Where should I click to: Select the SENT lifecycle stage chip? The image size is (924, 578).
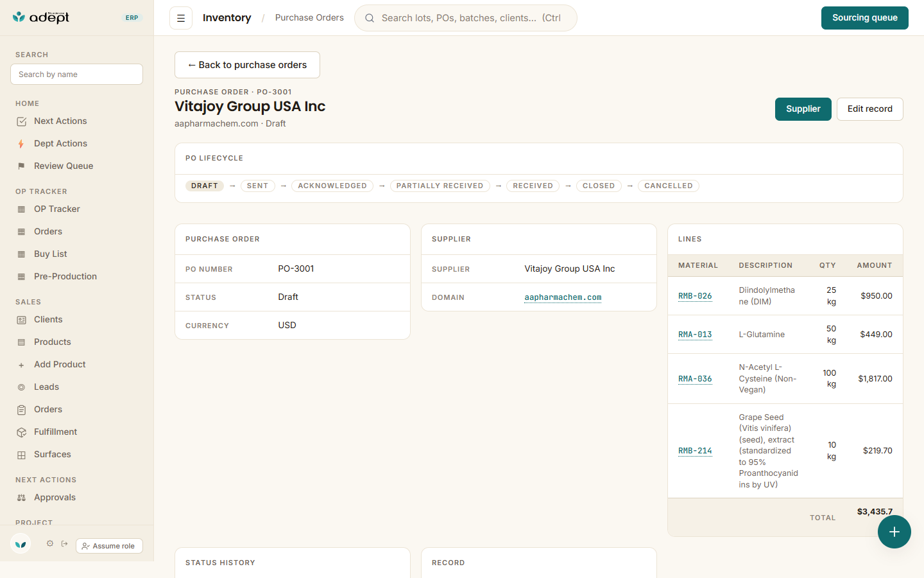257,186
